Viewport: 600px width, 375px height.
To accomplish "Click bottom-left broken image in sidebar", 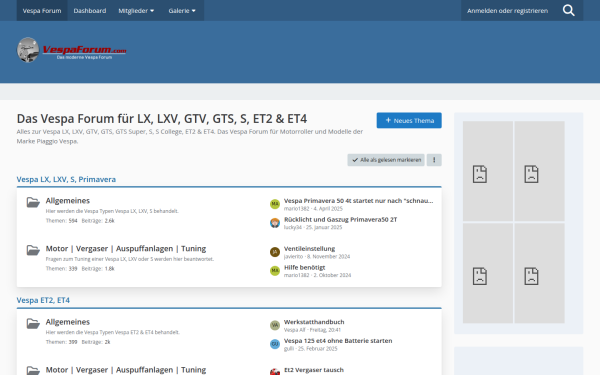I will (488, 273).
